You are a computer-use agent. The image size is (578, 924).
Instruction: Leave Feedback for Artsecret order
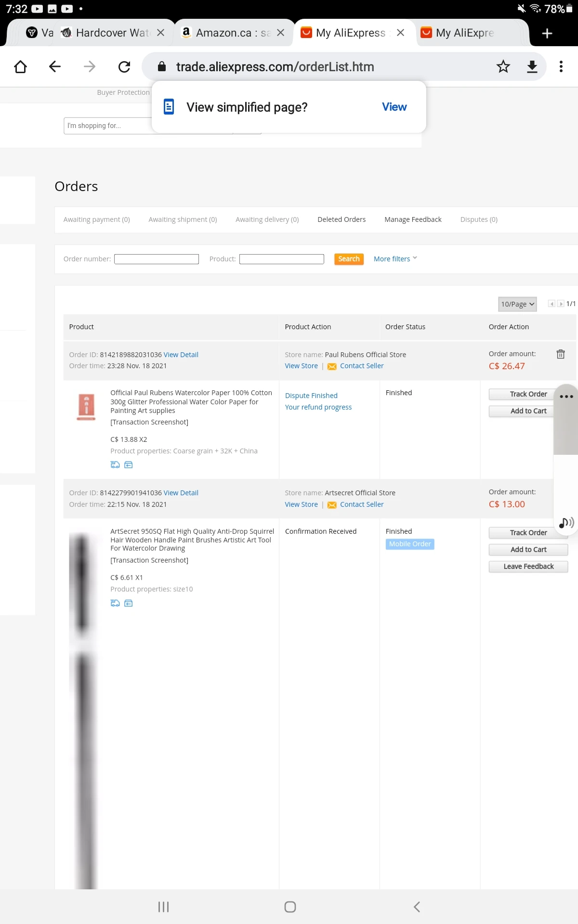[x=528, y=566]
